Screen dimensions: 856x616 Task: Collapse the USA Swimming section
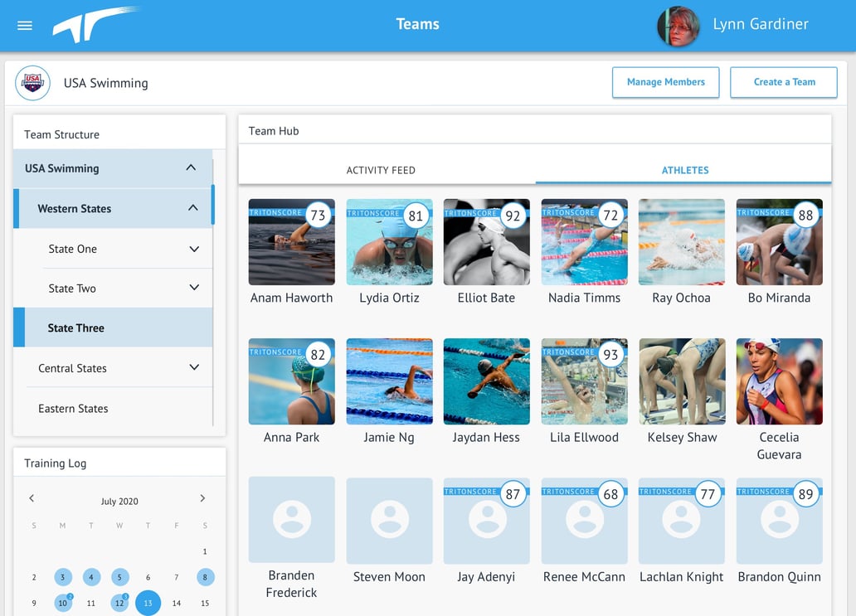click(192, 168)
